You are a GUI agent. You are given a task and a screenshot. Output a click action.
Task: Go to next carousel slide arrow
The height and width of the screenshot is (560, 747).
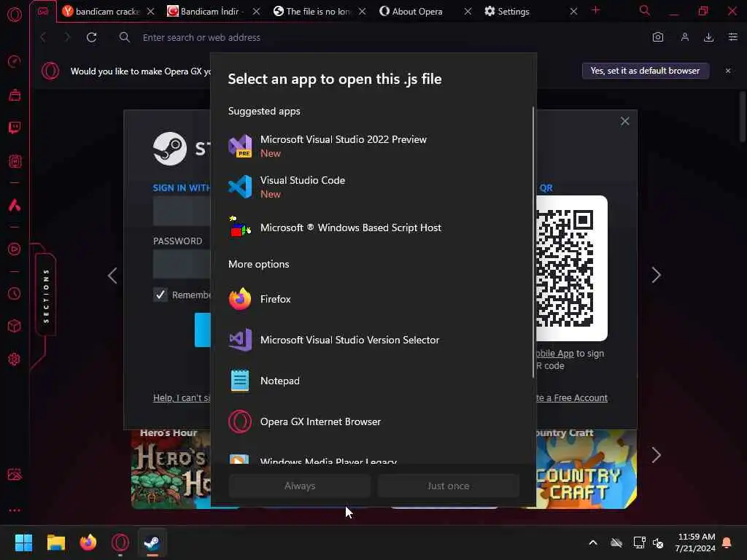[x=656, y=275]
